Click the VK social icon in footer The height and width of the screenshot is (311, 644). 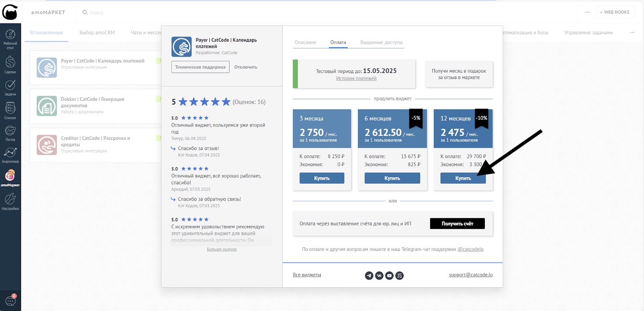tap(379, 276)
